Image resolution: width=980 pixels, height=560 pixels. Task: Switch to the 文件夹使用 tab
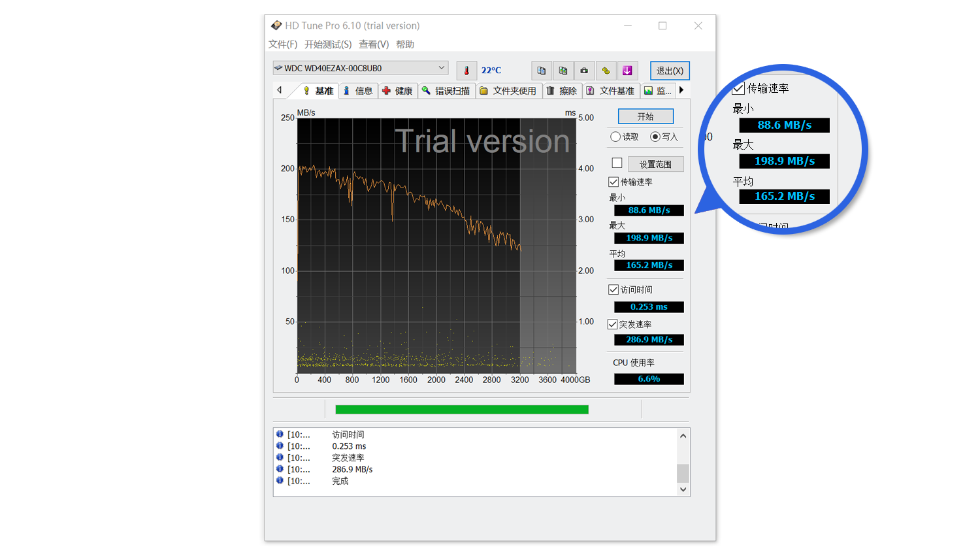tap(508, 91)
